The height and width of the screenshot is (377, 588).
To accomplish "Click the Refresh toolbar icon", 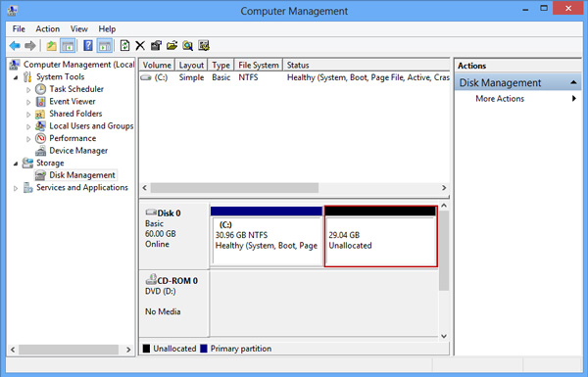I will tap(124, 46).
